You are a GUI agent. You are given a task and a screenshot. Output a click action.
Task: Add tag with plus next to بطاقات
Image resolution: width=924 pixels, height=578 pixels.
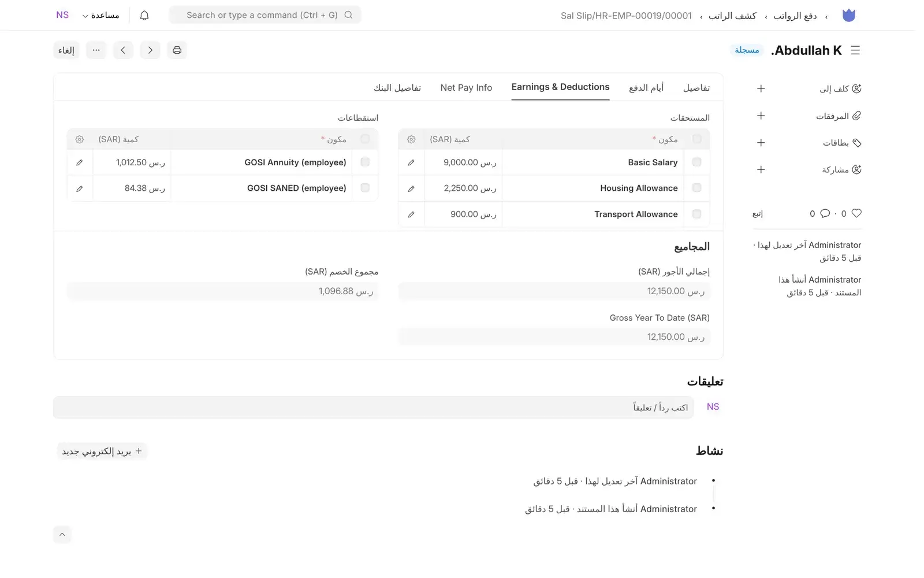[x=761, y=143]
